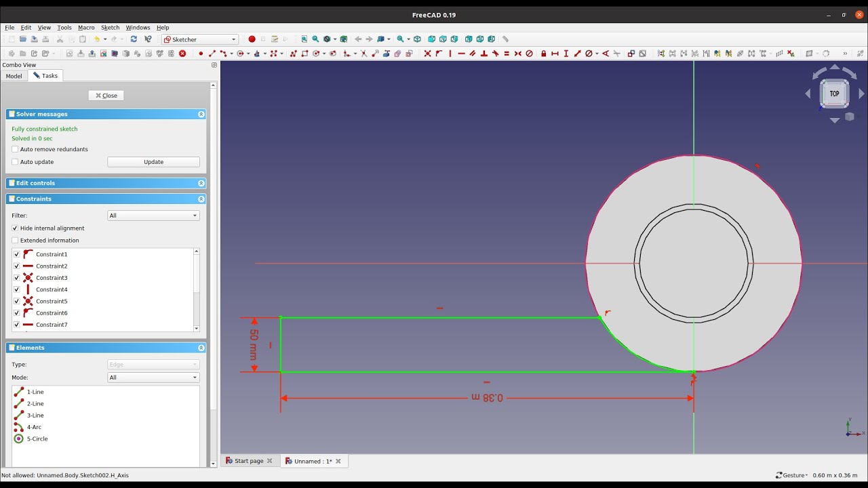This screenshot has height=488, width=868.
Task: Apply the lock constraint
Action: (544, 54)
